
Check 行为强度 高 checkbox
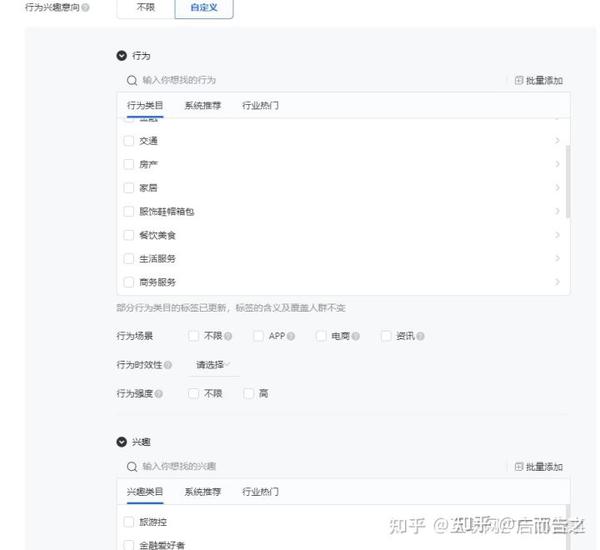click(x=249, y=393)
